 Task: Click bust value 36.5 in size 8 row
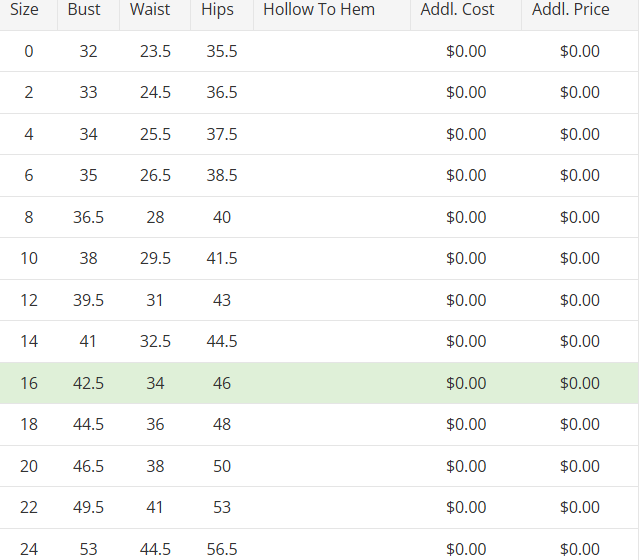point(88,217)
